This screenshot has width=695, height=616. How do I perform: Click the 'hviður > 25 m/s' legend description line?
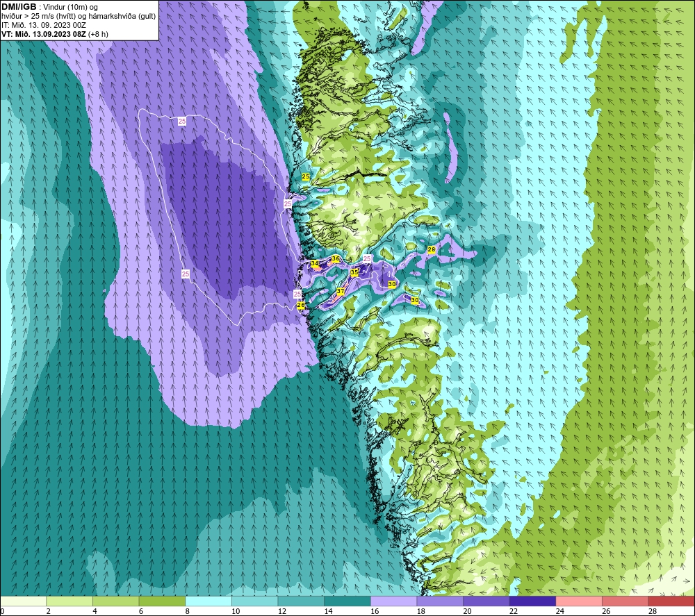click(79, 17)
